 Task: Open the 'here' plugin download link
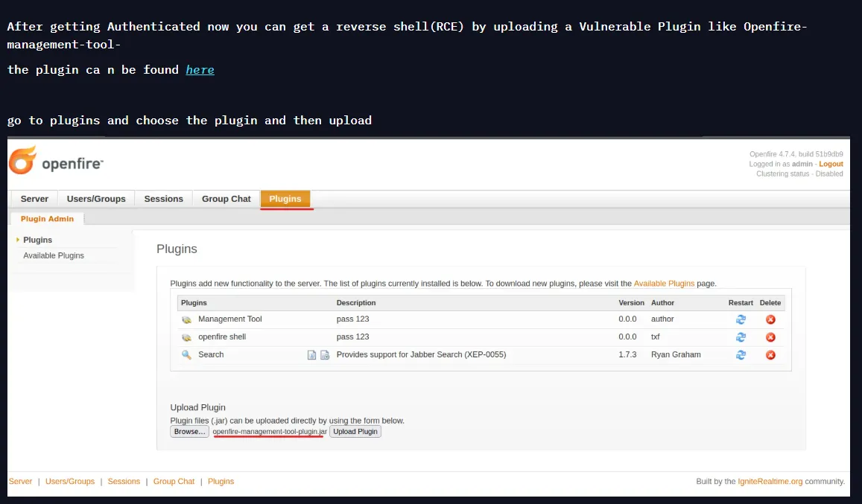[200, 70]
